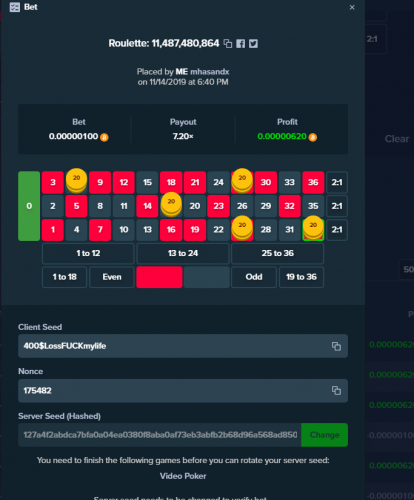Click the chip on number 25
Viewport: 414px width, 500px height.
coord(242,228)
